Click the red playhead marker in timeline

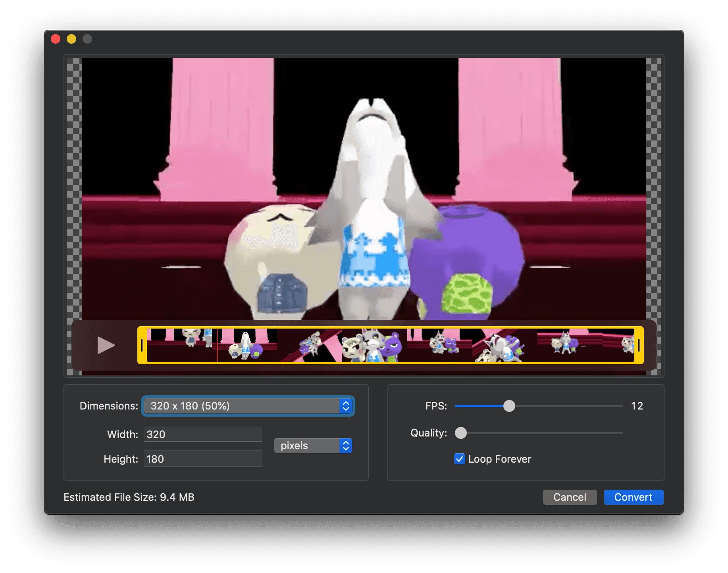(x=217, y=345)
